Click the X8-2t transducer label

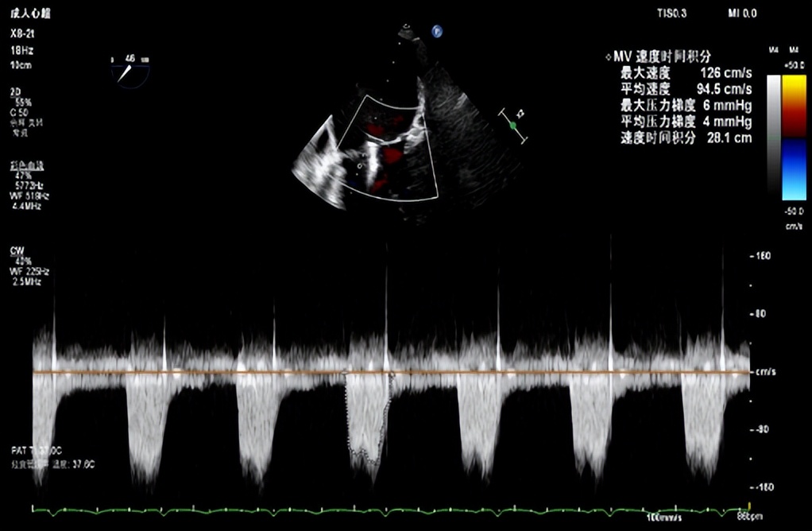tap(22, 33)
